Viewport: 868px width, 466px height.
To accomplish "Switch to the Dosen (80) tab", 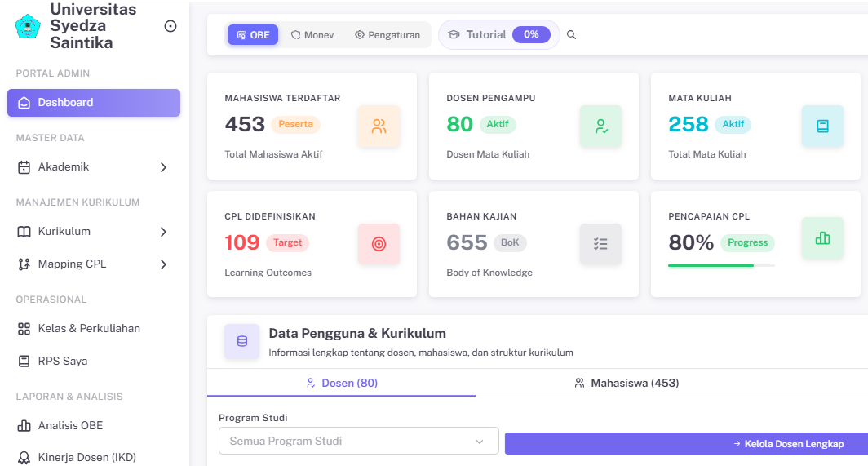I will pos(342,383).
